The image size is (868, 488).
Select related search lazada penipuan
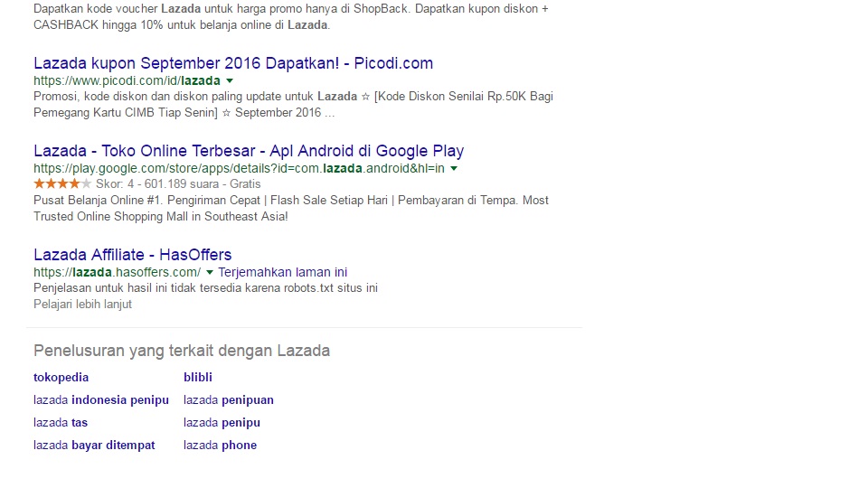pyautogui.click(x=229, y=400)
